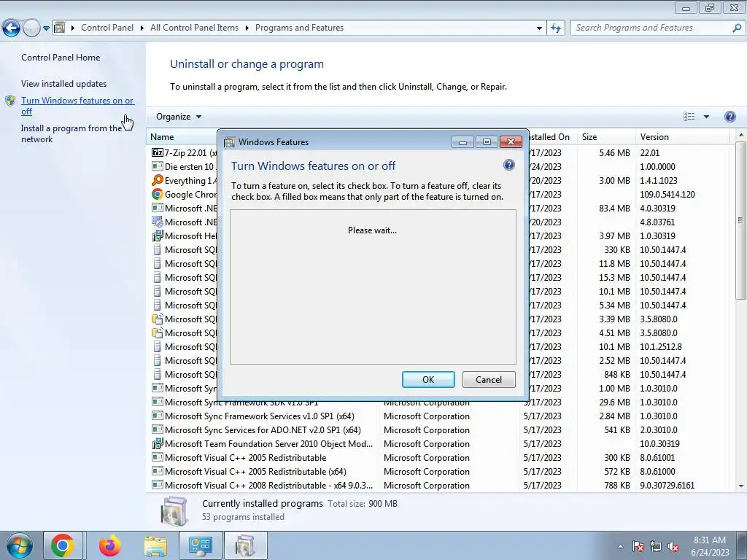The height and width of the screenshot is (560, 747).
Task: Click help icon in Windows Features dialog
Action: 508,166
